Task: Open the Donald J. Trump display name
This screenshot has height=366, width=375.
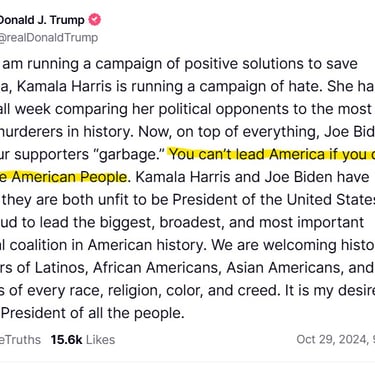Action: pos(42,20)
